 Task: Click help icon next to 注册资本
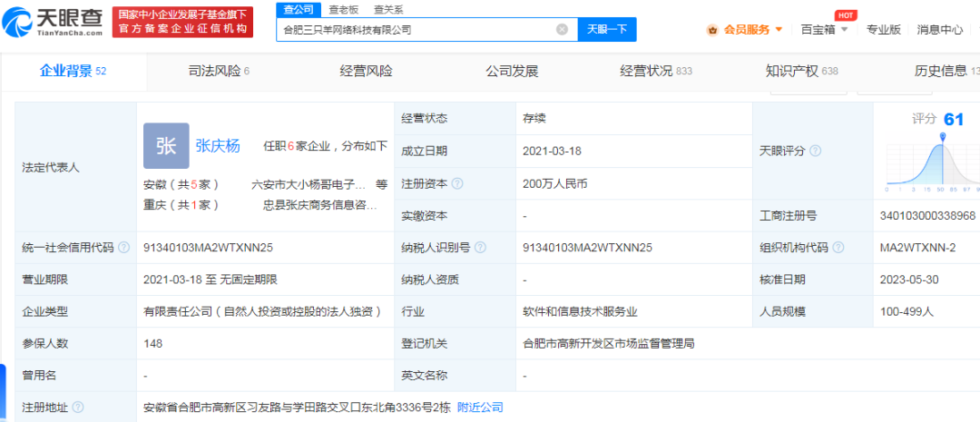[x=457, y=184]
